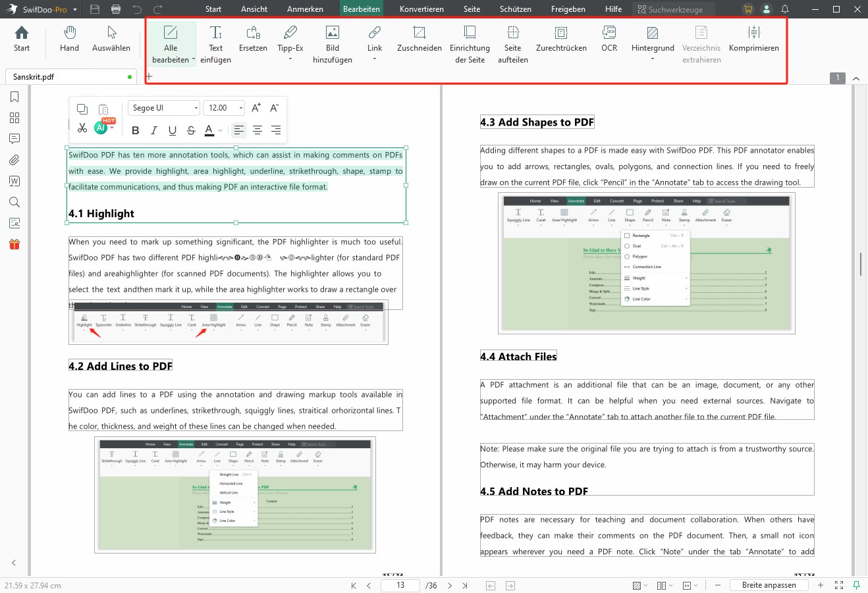
Task: Toggle bold formatting
Action: click(136, 130)
